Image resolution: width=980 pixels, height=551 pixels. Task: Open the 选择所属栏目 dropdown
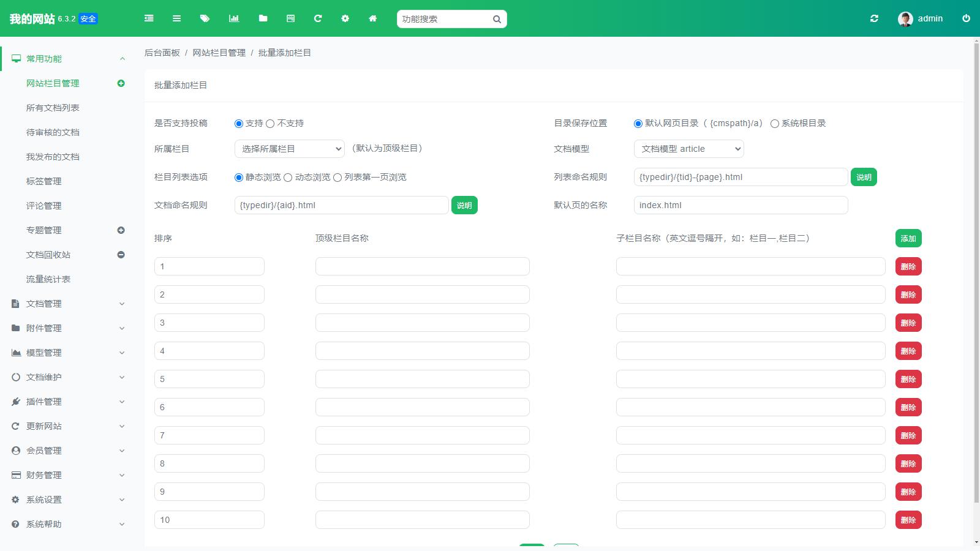pos(290,149)
